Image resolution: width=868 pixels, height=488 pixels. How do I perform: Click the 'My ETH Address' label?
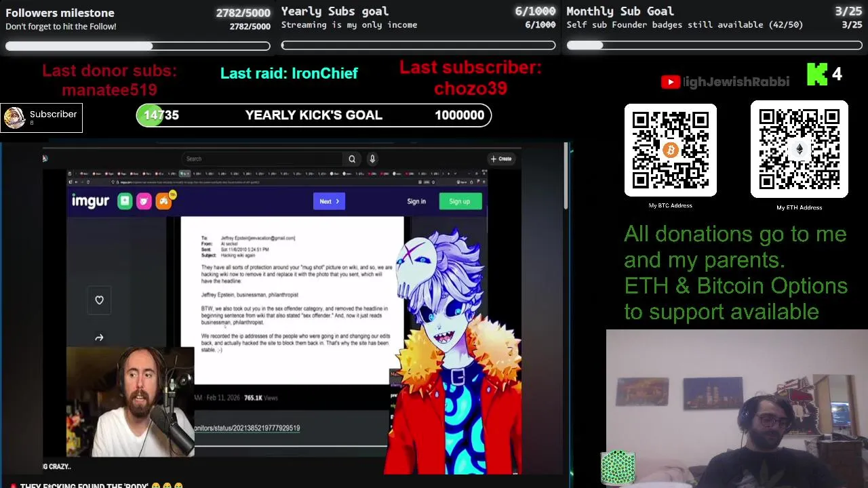(x=799, y=207)
